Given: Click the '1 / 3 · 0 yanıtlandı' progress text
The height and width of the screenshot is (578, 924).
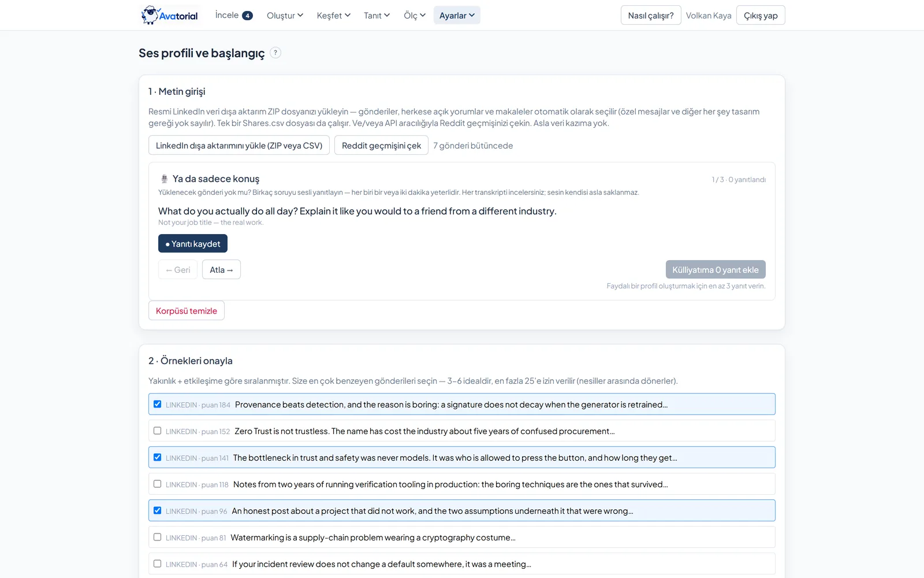Looking at the screenshot, I should point(739,180).
